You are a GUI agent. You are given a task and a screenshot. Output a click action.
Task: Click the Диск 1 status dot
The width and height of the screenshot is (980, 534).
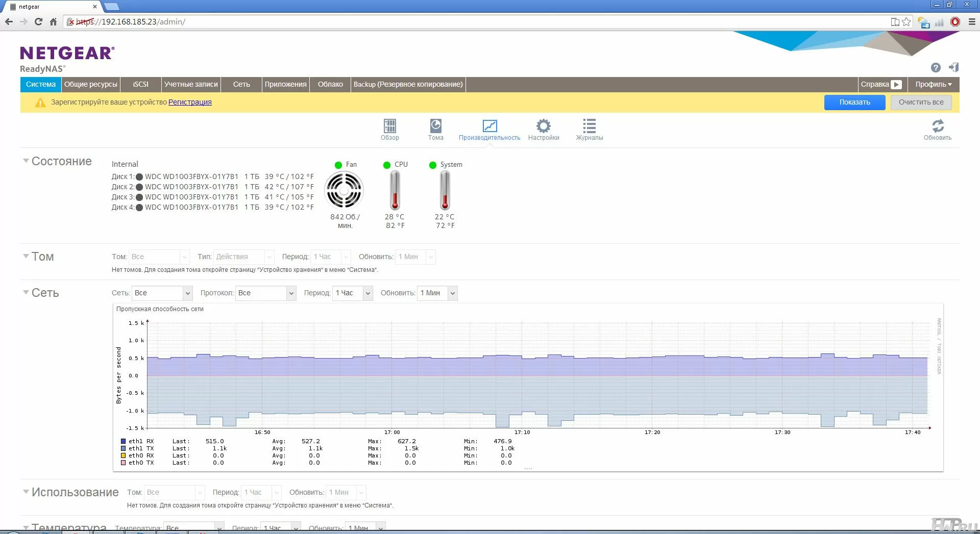(x=139, y=177)
